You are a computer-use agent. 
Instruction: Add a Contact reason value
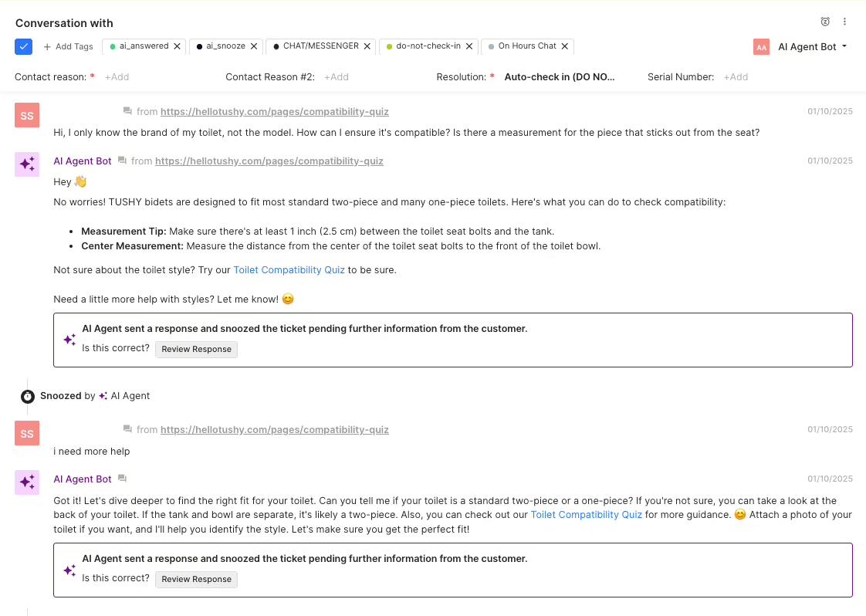coord(117,77)
